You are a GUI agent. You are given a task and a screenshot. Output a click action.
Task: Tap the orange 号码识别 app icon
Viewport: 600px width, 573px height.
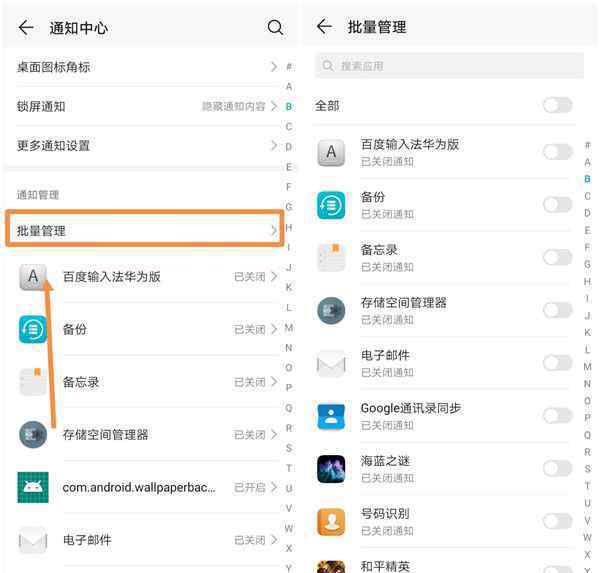point(331,522)
